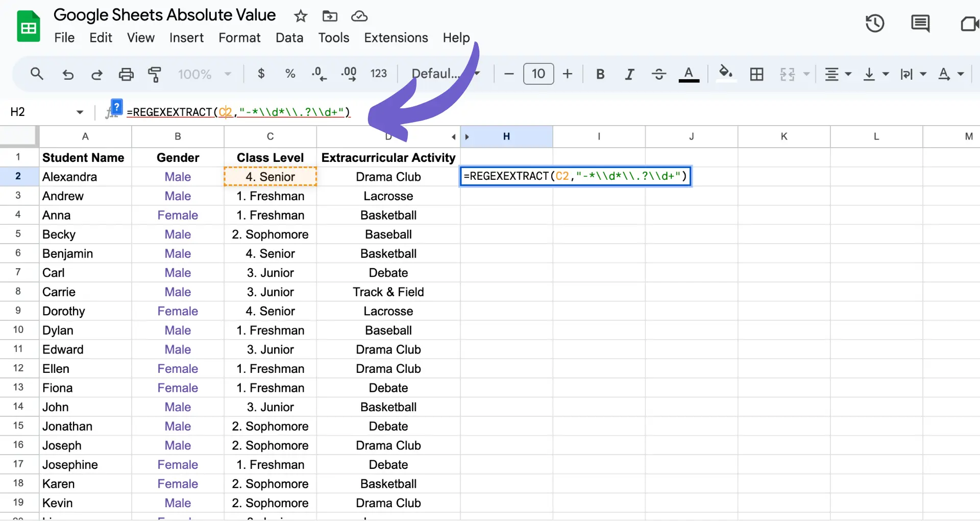Open the Data menu
Screen dimensions: 980x521
coord(289,38)
